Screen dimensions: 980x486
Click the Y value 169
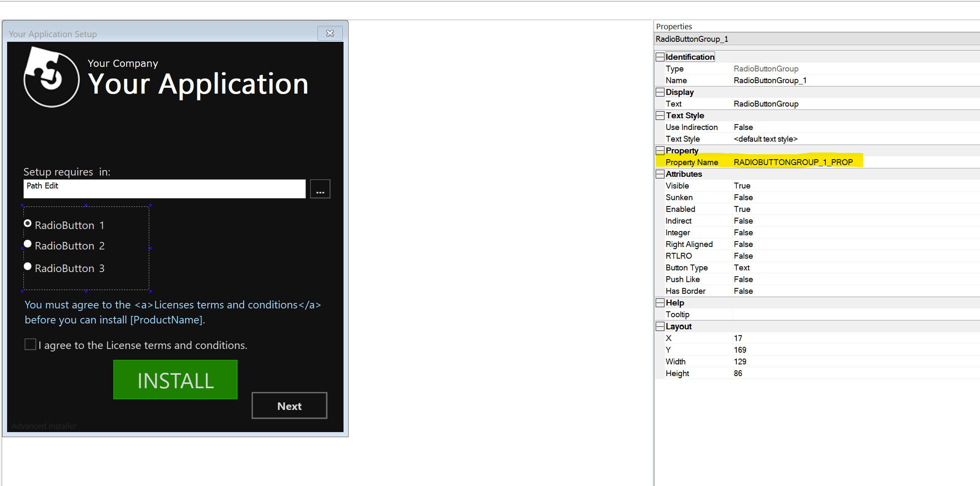coord(740,350)
